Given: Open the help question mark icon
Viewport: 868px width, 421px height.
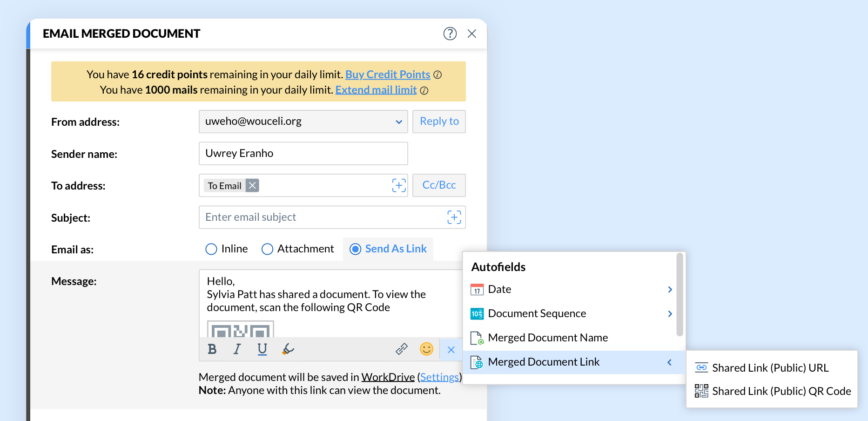Looking at the screenshot, I should (x=450, y=34).
